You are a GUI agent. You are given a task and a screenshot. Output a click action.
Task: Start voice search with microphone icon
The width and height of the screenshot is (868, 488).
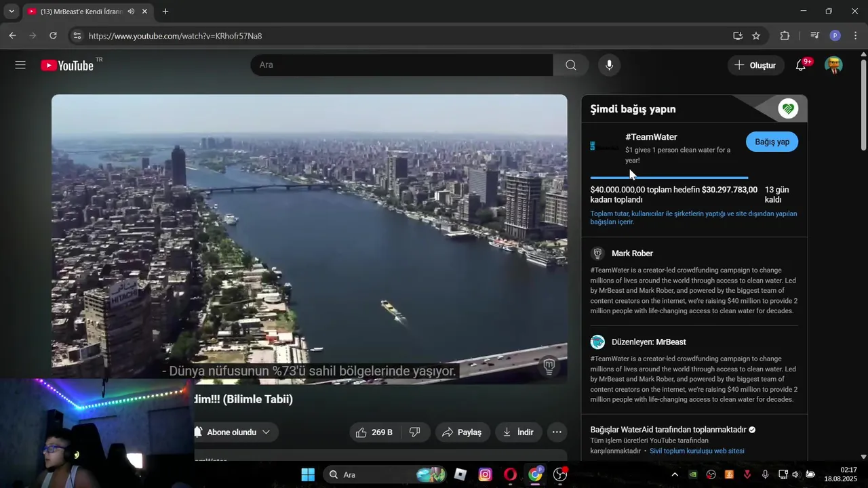[x=609, y=65]
